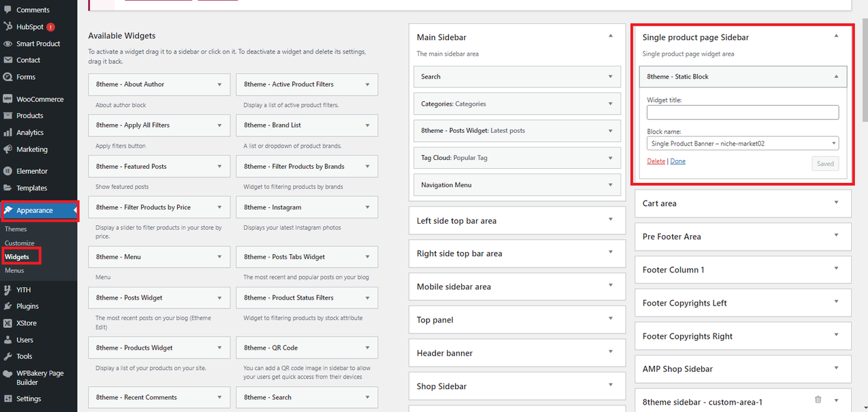Expand the 8theme - Instagram widget
This screenshot has height=412, width=868.
tap(368, 207)
